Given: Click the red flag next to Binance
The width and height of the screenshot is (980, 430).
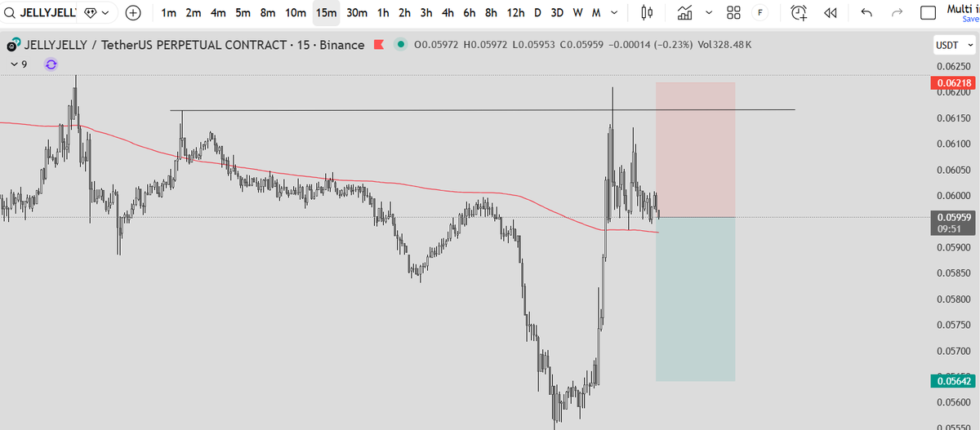Looking at the screenshot, I should [x=378, y=45].
